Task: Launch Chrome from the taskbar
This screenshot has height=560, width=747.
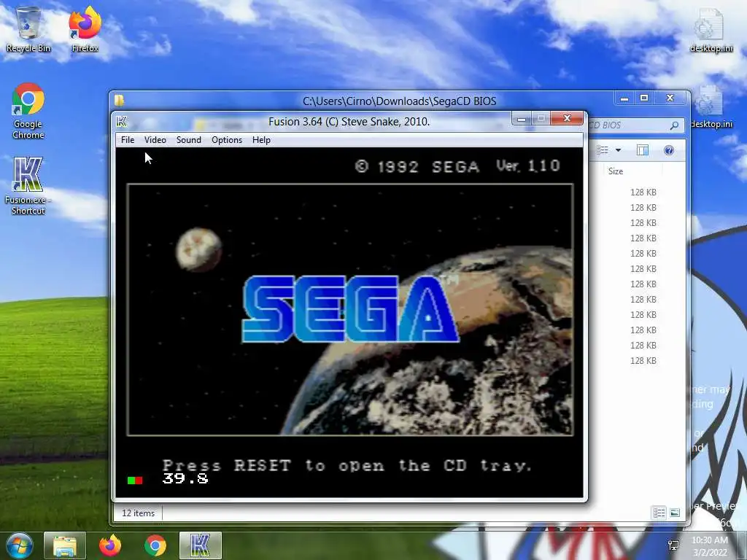Action: (155, 545)
